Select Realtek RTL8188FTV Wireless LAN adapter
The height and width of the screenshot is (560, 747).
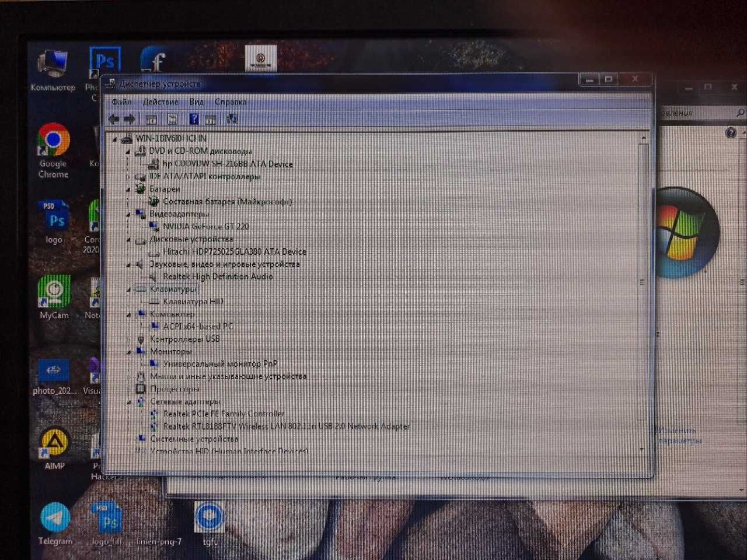pyautogui.click(x=286, y=426)
